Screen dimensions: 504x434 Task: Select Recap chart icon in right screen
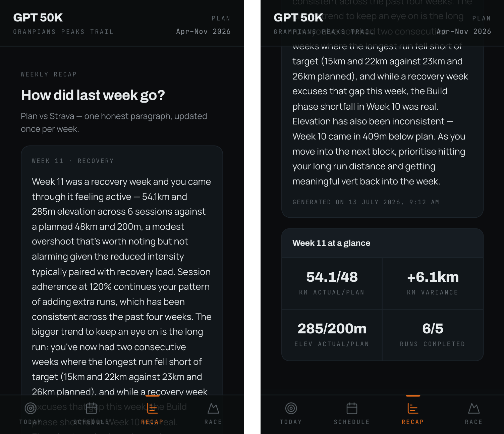pos(413,408)
